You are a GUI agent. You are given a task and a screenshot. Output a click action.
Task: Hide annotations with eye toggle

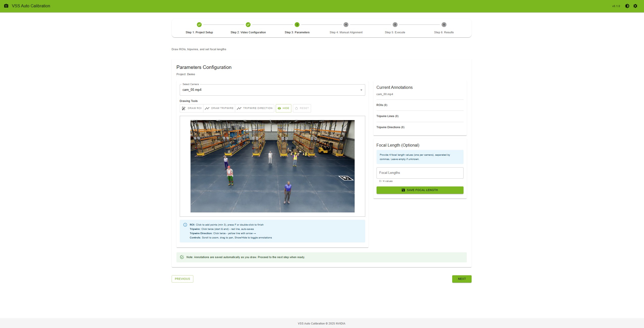(283, 108)
